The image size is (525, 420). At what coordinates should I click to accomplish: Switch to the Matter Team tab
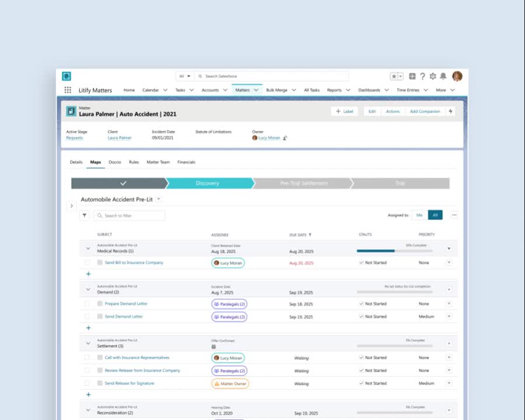coord(158,162)
